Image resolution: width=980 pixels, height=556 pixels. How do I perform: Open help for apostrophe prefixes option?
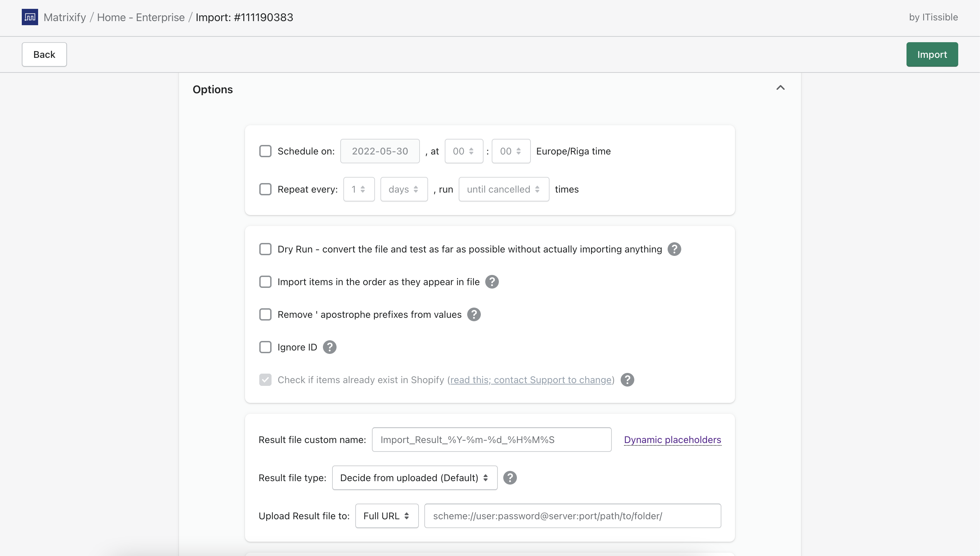(474, 315)
